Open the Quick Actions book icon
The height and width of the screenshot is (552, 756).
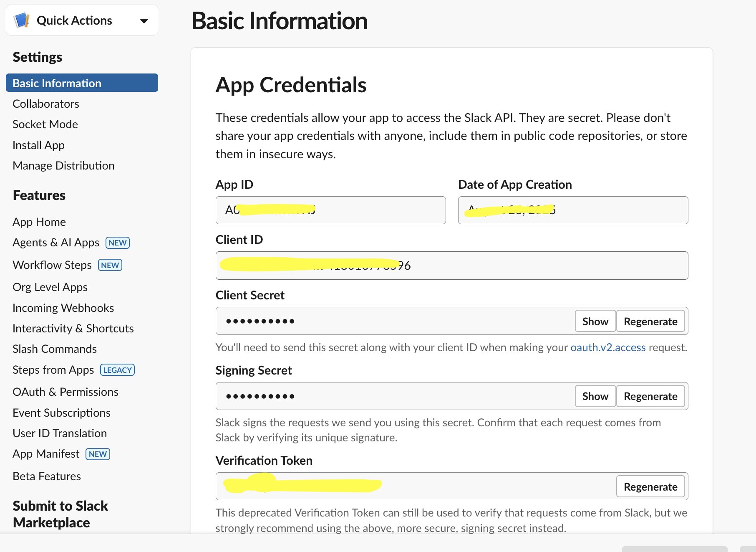click(21, 20)
